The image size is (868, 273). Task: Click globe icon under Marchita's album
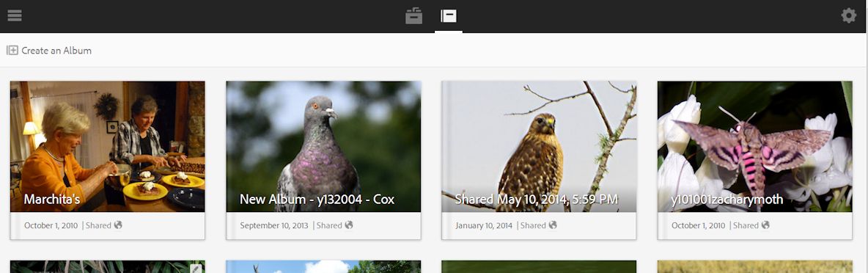[x=118, y=225]
